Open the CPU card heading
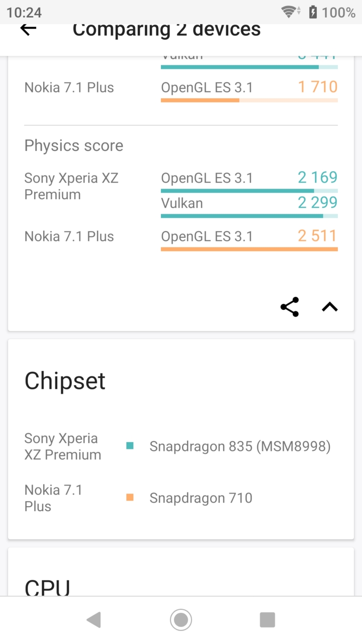This screenshot has height=644, width=362. coord(48,587)
